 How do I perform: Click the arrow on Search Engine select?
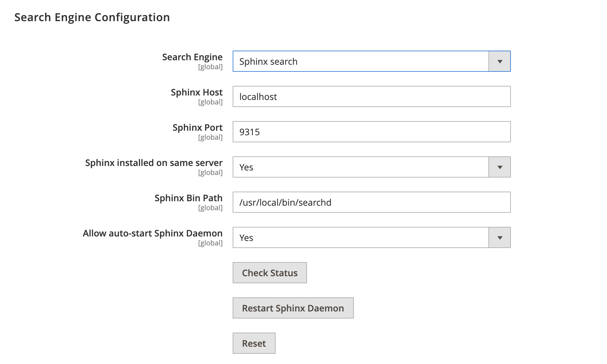(x=499, y=61)
